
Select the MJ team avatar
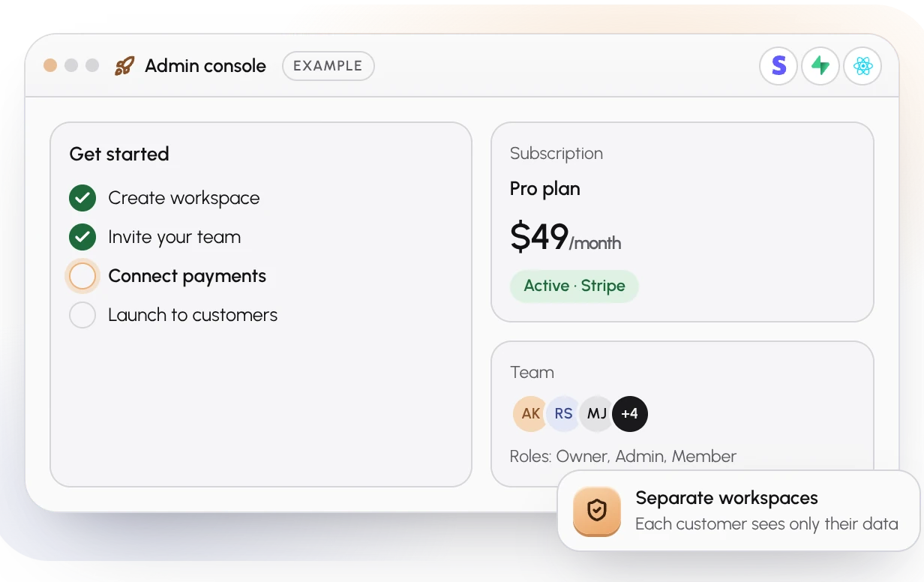point(596,414)
